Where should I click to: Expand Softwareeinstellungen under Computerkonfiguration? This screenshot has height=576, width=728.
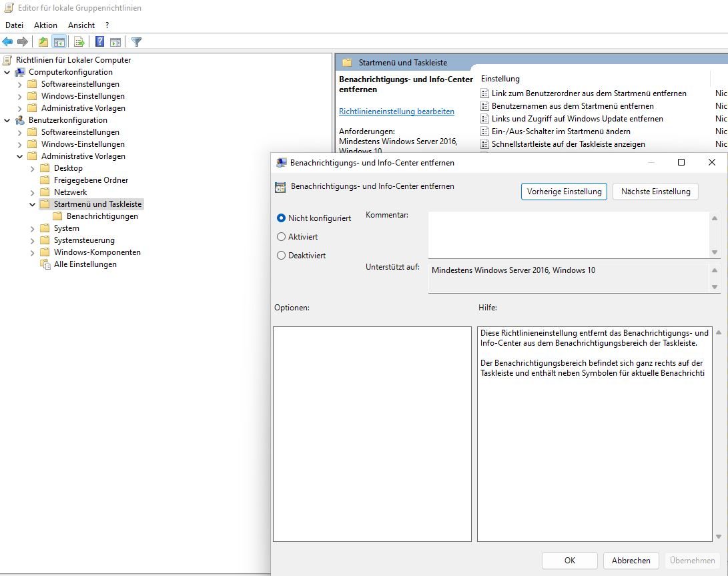(19, 85)
